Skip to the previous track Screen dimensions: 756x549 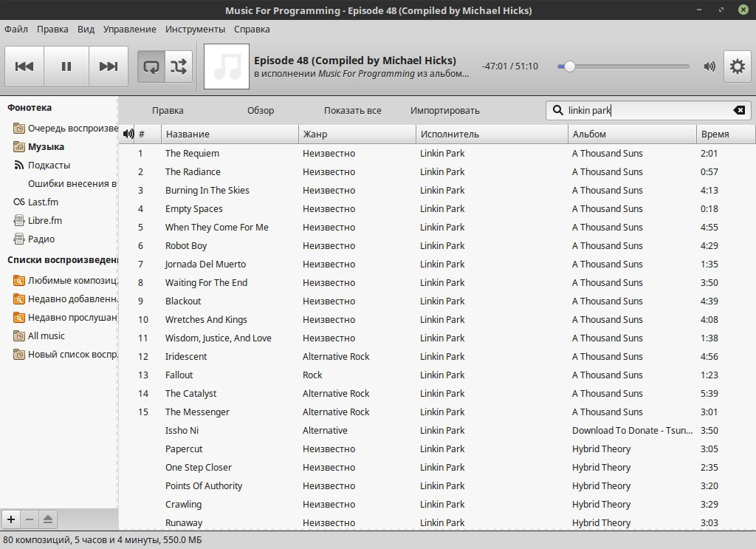tap(24, 67)
